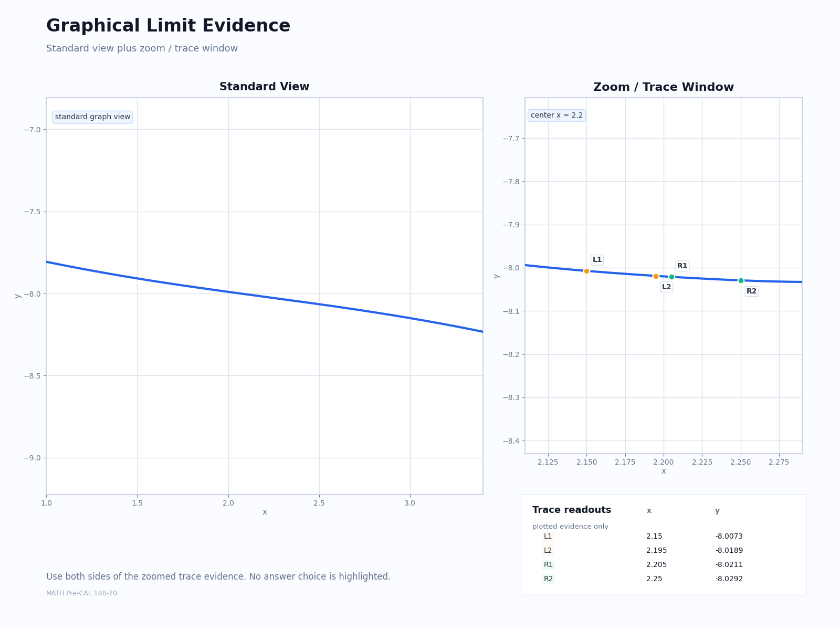This screenshot has width=840, height=630.
Task: Select the y value -8.0189
Action: tap(729, 551)
